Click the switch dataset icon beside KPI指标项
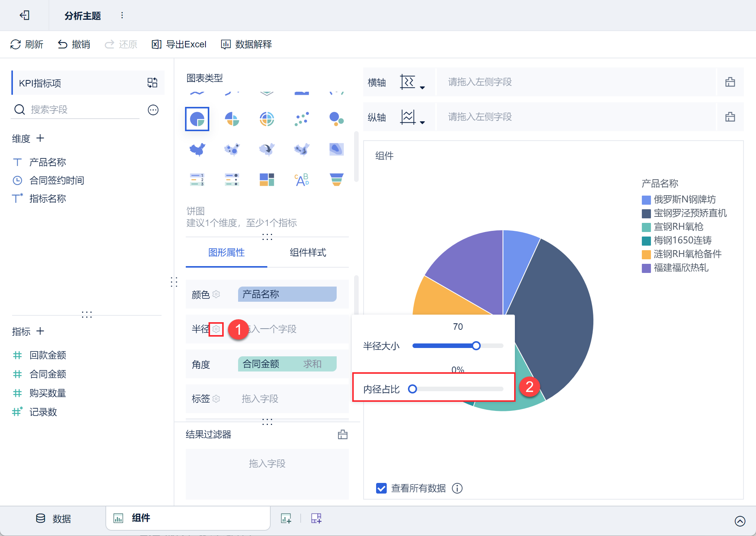756x536 pixels. (152, 83)
